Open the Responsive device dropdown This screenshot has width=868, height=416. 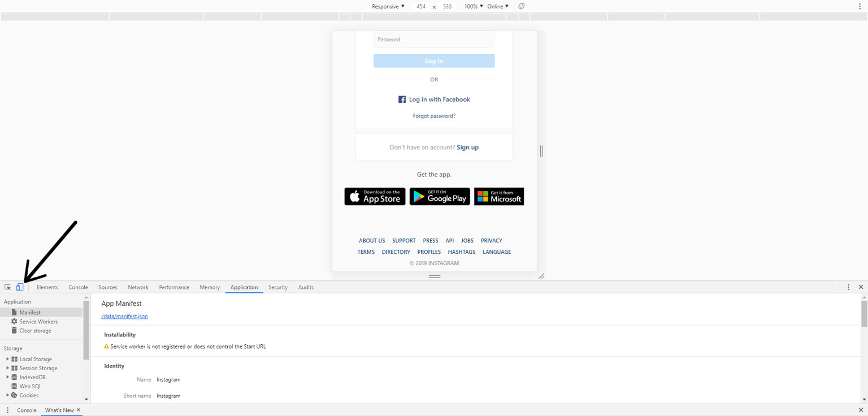pyautogui.click(x=388, y=6)
